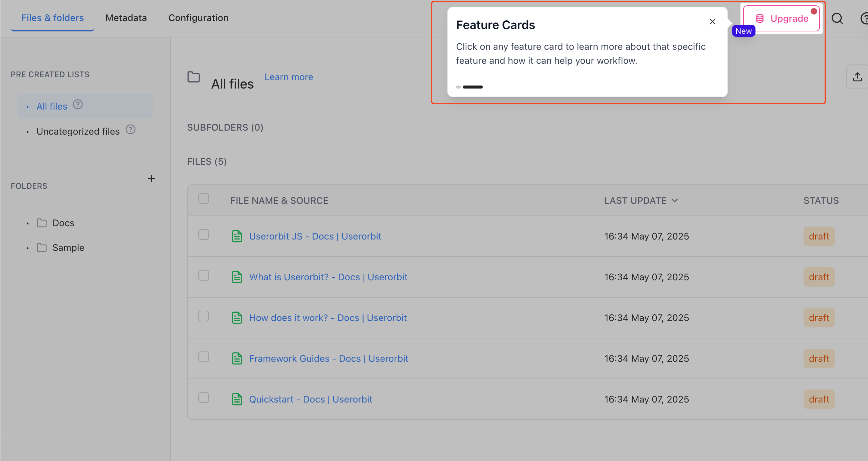Toggle the select-all files checkbox
Viewport: 868px width, 461px height.
204,199
